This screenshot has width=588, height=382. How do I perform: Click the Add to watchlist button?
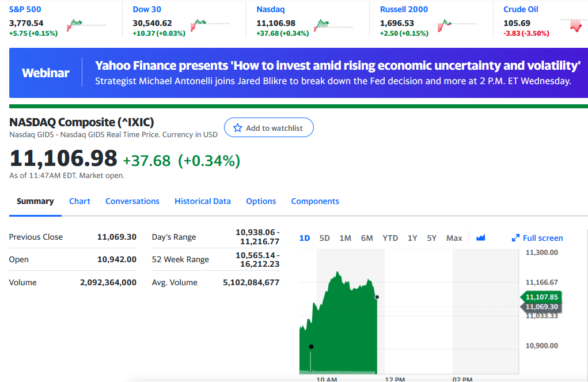(x=269, y=127)
